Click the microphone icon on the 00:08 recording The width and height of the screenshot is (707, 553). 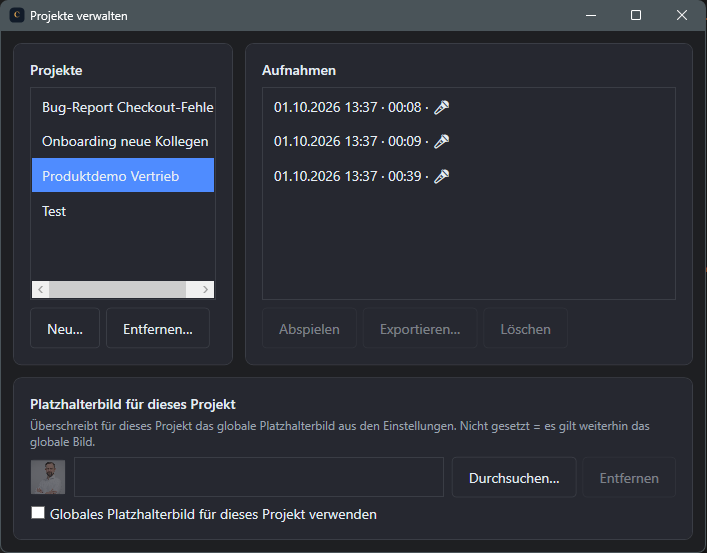tap(441, 107)
